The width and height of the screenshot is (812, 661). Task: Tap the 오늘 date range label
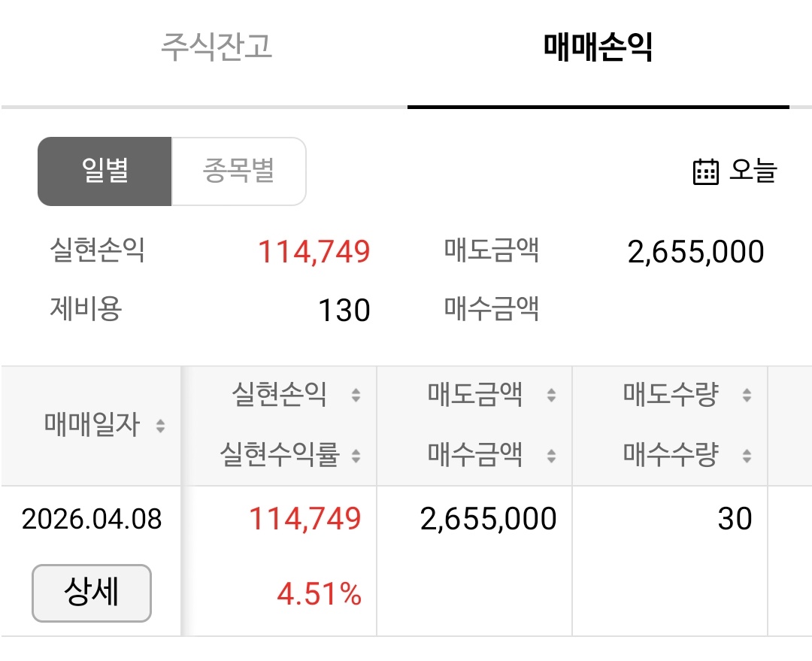(753, 171)
